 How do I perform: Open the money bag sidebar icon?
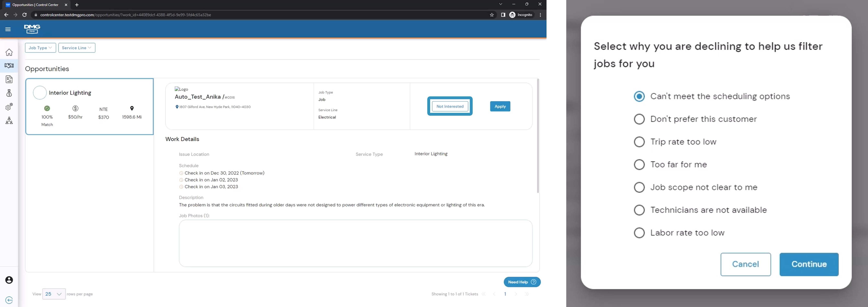click(x=9, y=93)
